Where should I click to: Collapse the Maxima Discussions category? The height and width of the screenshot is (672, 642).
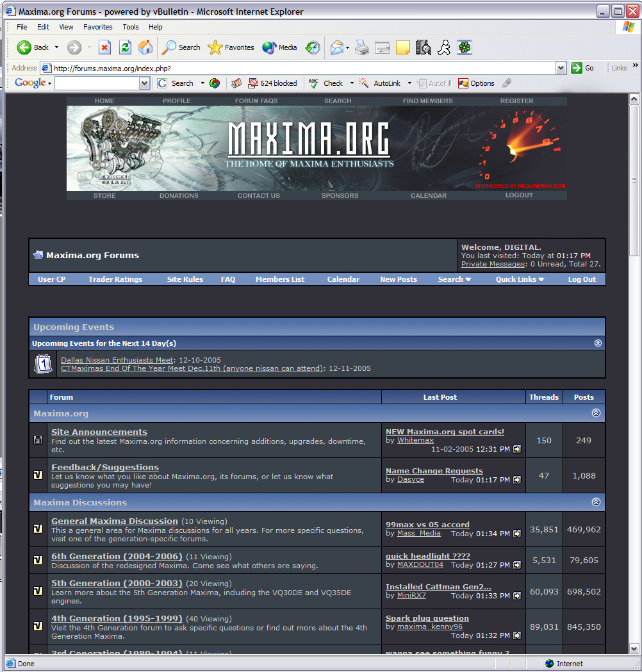pyautogui.click(x=596, y=502)
